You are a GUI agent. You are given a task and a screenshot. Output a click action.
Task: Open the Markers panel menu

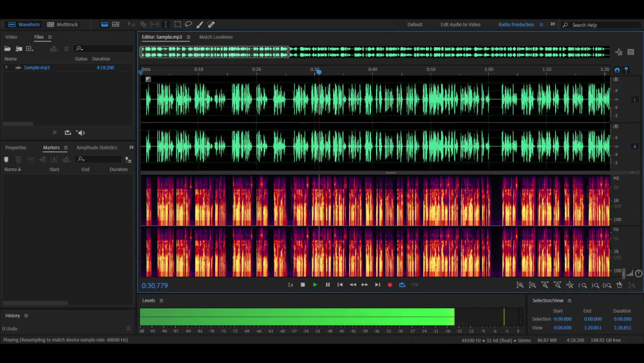[65, 148]
